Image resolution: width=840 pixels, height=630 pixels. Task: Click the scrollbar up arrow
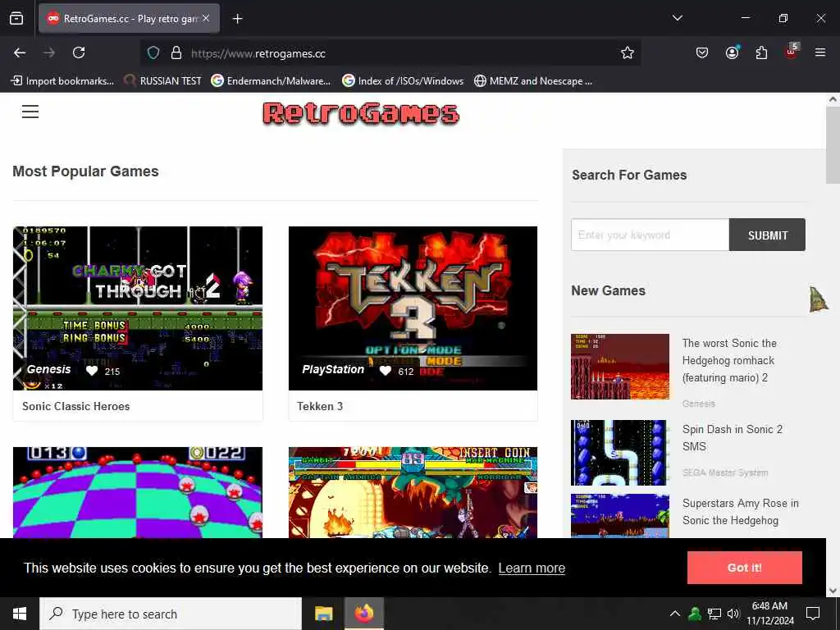click(833, 99)
